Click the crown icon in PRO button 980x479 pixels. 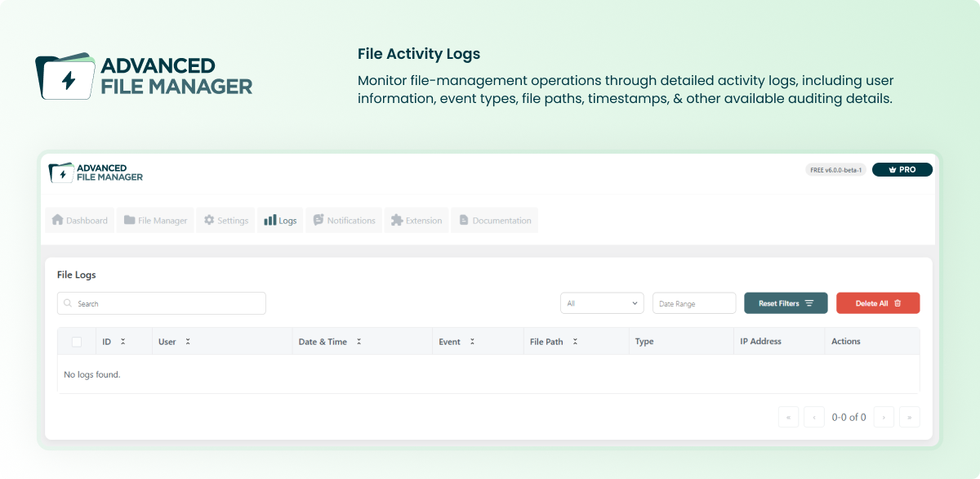coord(893,170)
